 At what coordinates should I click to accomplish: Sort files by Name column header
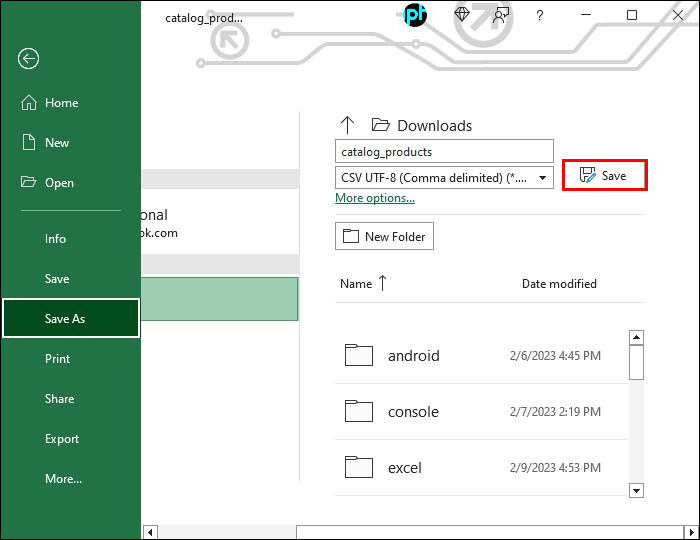[x=356, y=284]
